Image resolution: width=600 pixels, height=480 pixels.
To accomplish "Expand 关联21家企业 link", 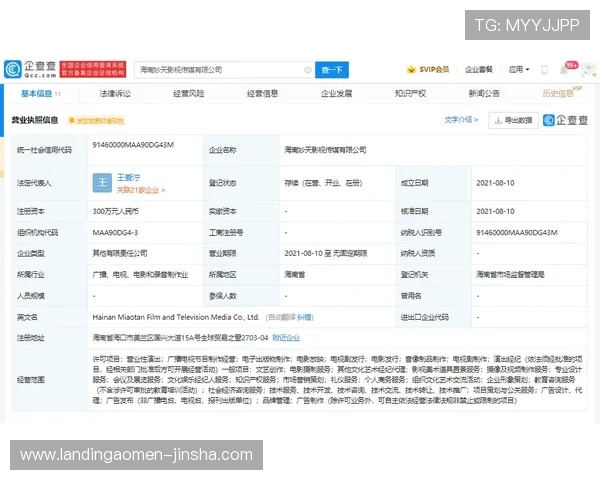I will 141,190.
